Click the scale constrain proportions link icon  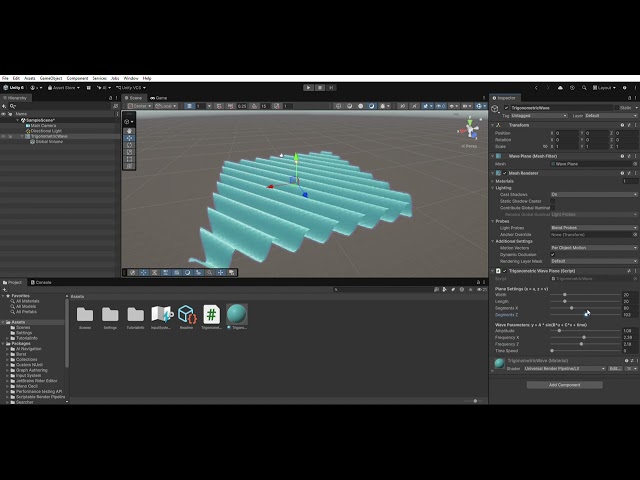pyautogui.click(x=545, y=147)
